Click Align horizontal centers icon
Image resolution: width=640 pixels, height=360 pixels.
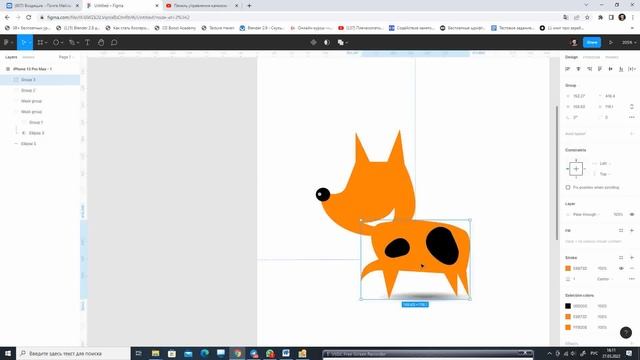click(578, 69)
